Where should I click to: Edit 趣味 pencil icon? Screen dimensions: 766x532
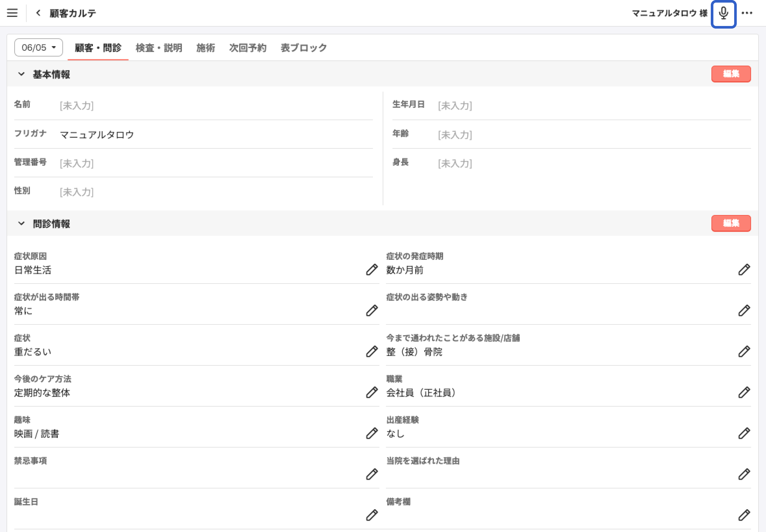coord(372,433)
